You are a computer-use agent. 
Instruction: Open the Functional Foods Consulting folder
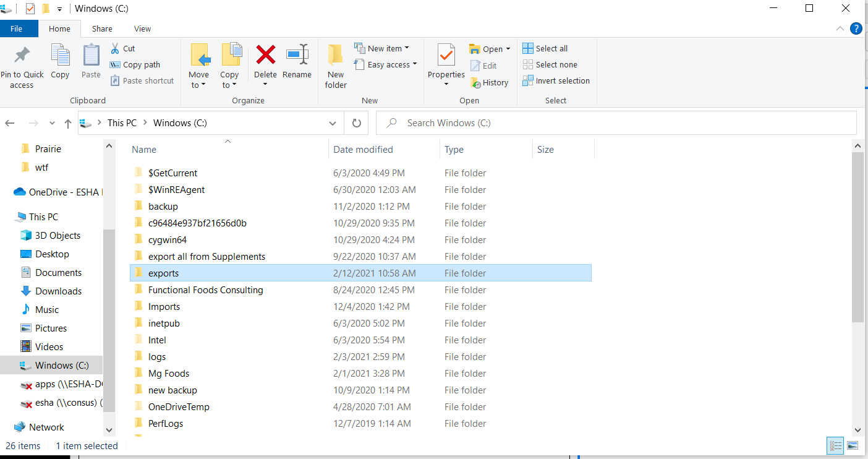(x=206, y=290)
